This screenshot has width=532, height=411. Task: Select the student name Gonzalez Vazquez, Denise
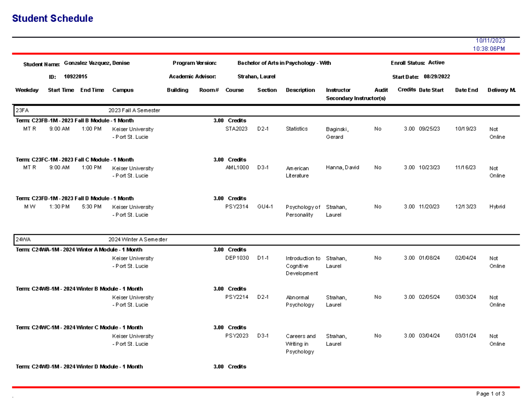[97, 63]
